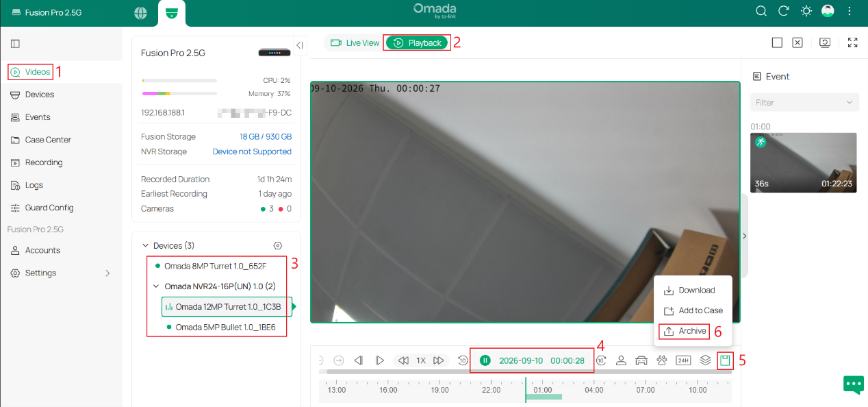Screen dimensions: 868x407
Task: Slow down playback with rewind speed button
Action: (403, 360)
